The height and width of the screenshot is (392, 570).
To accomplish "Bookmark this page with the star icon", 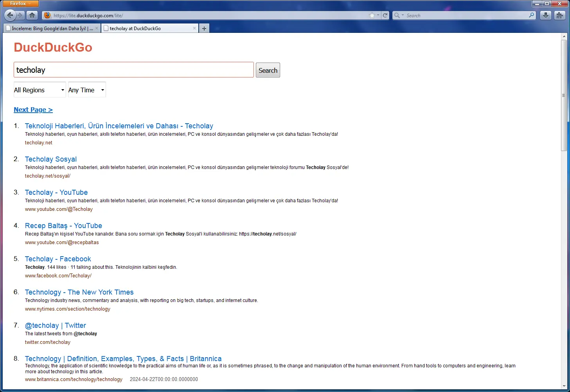I will pyautogui.click(x=372, y=15).
